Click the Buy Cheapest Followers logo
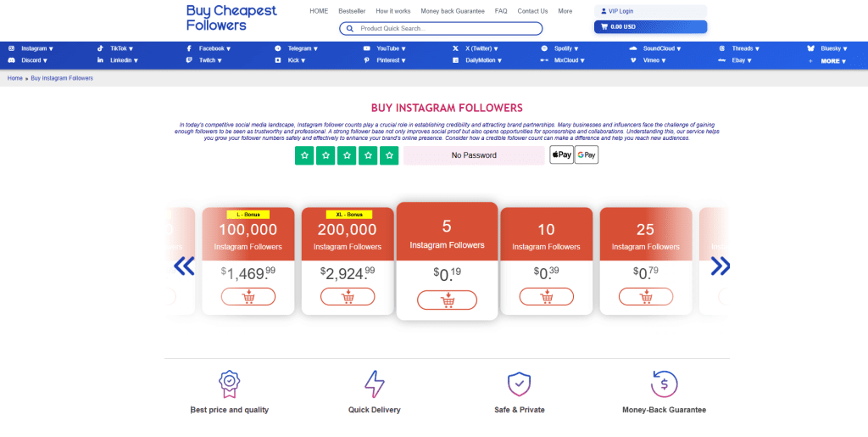The image size is (868, 437). tap(231, 18)
